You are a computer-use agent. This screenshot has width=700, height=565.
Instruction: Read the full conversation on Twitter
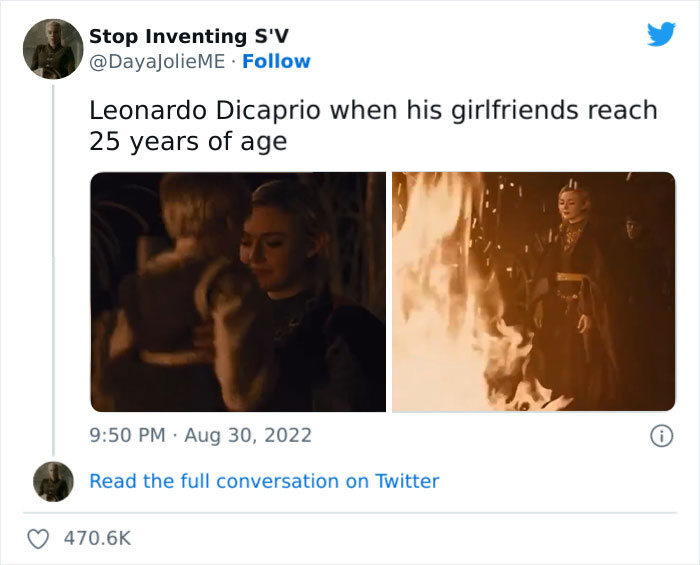click(x=264, y=481)
